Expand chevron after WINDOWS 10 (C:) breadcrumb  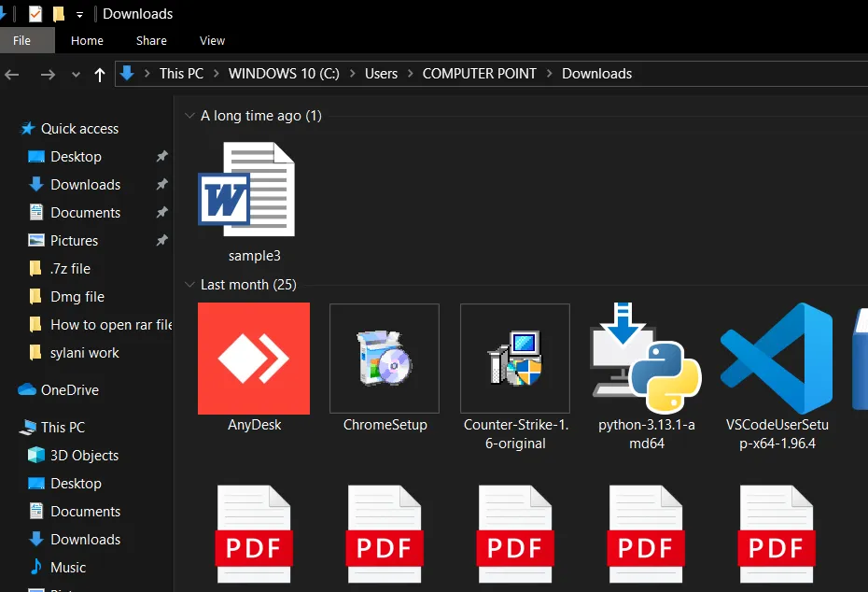point(352,74)
